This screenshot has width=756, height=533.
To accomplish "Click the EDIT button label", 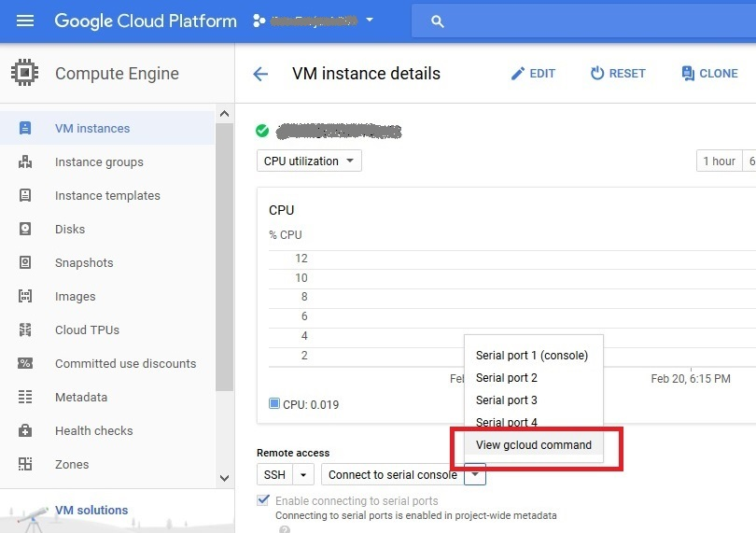I will click(542, 74).
